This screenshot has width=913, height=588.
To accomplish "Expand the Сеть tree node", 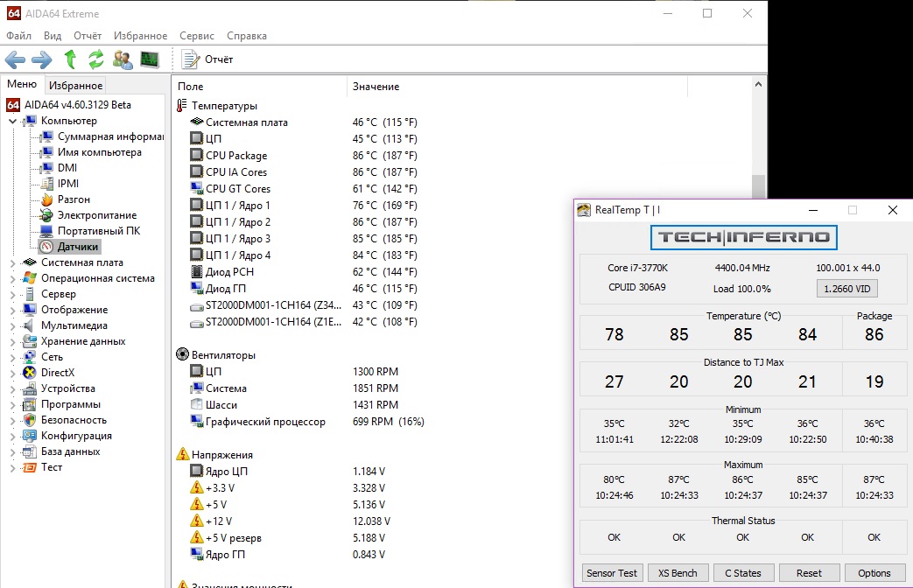I will 13,357.
